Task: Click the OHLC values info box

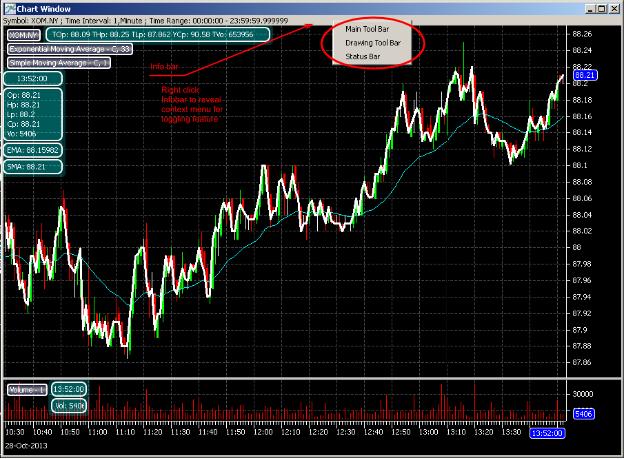Action: click(33, 113)
